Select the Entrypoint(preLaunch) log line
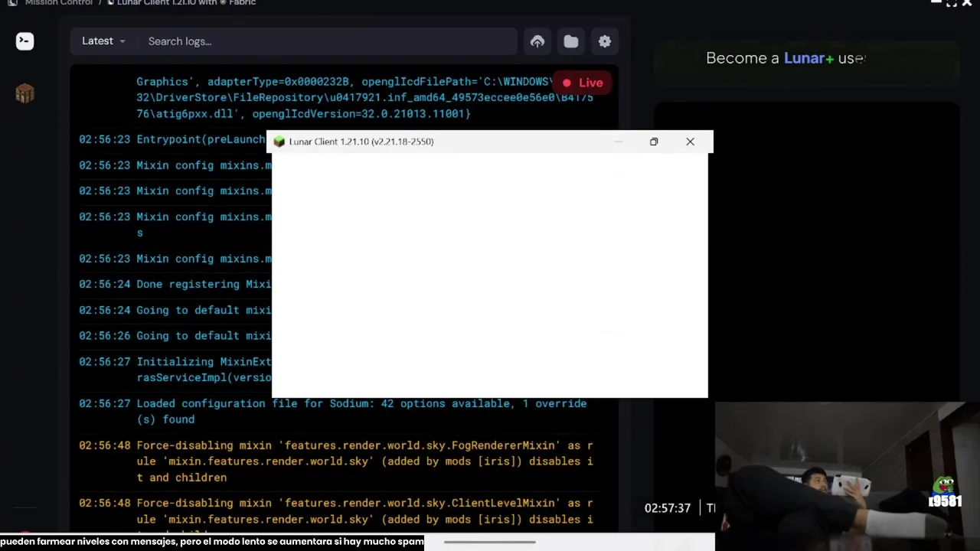 (x=173, y=139)
